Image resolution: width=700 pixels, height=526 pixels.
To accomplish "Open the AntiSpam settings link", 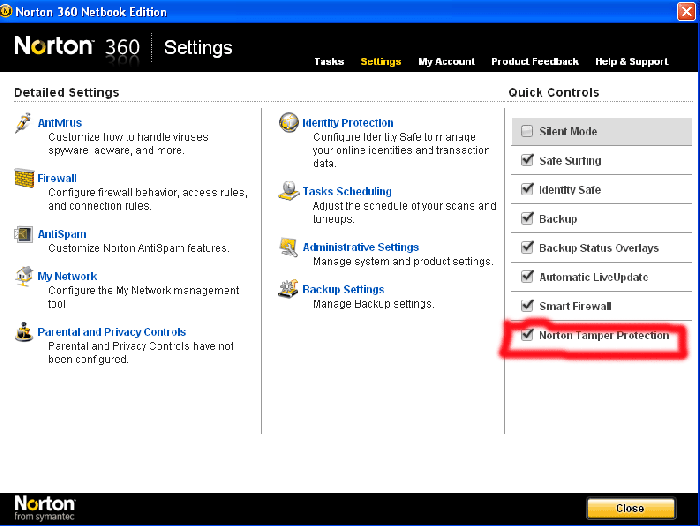I will pyautogui.click(x=62, y=234).
